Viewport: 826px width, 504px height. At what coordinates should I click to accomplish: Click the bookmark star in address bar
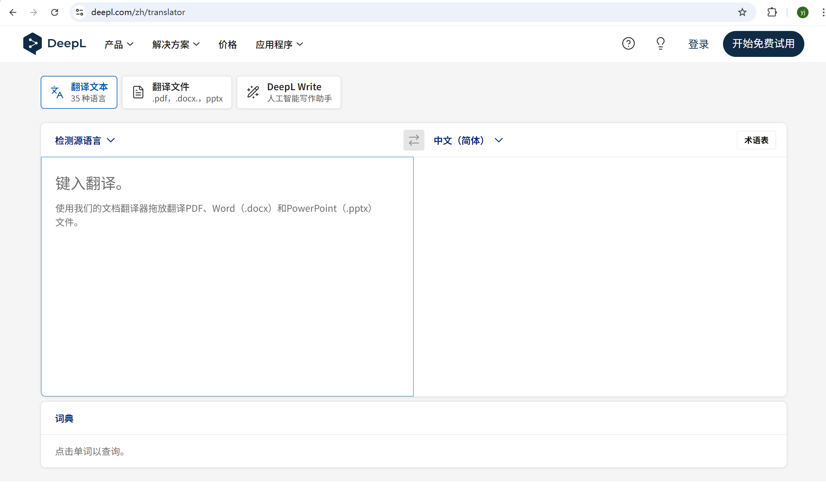[x=742, y=12]
